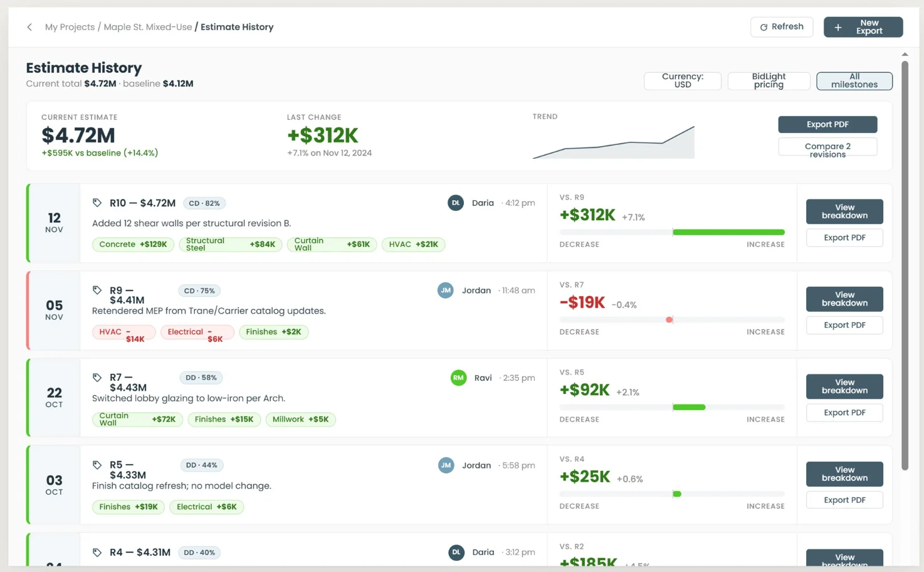Toggle the All milestones filter

tap(854, 81)
